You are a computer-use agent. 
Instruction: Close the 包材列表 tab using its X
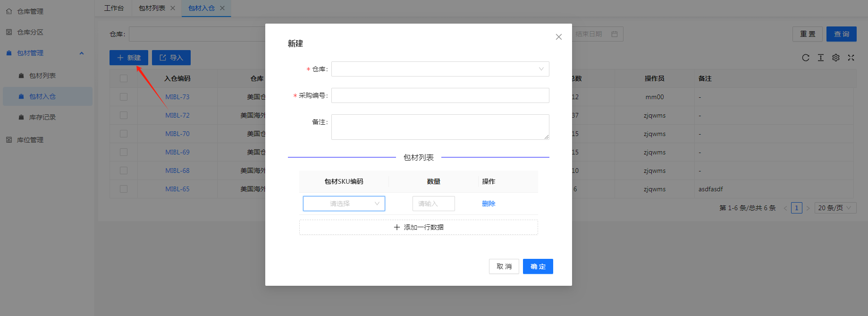click(173, 8)
